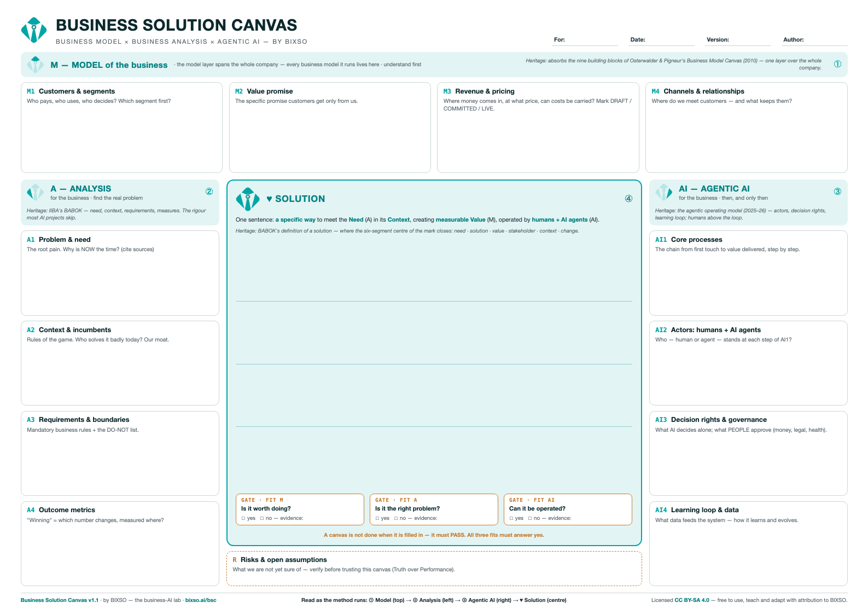This screenshot has width=868, height=614.
Task: Click the logo icon in the Model banner
Action: click(x=36, y=65)
